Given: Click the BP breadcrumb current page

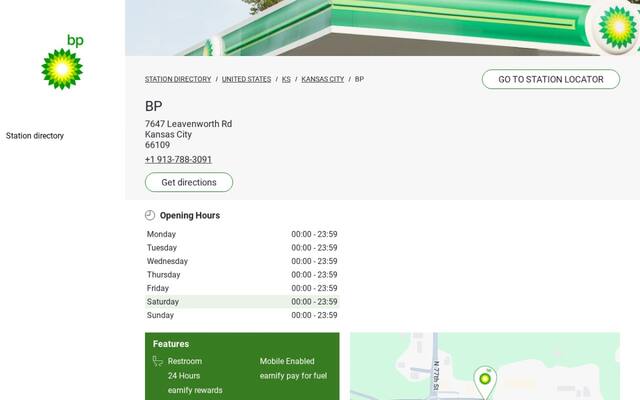Looking at the screenshot, I should coord(359,79).
